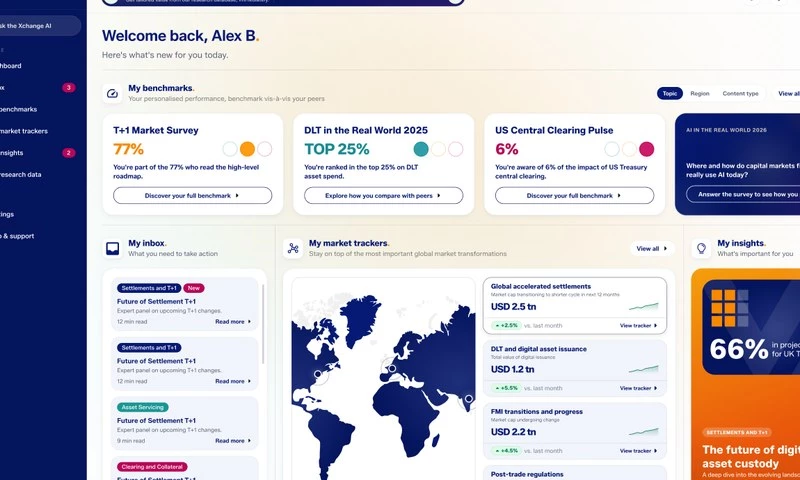The width and height of the screenshot is (800, 480).
Task: Select the Topic filter tab
Action: [669, 93]
